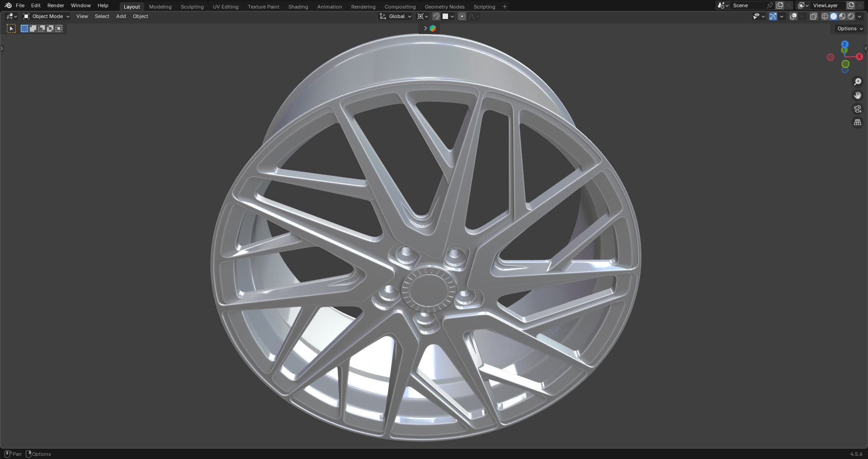Click the pan hand viewport icon
The image size is (868, 459).
[857, 95]
